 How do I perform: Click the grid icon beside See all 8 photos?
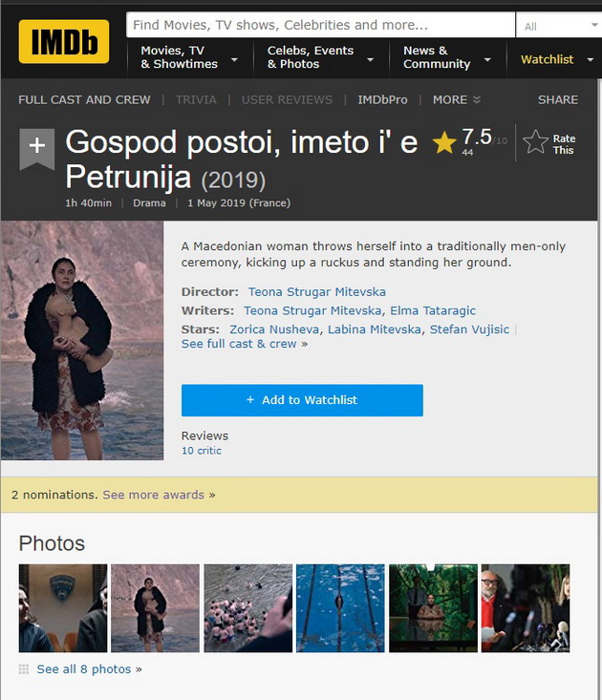(24, 668)
